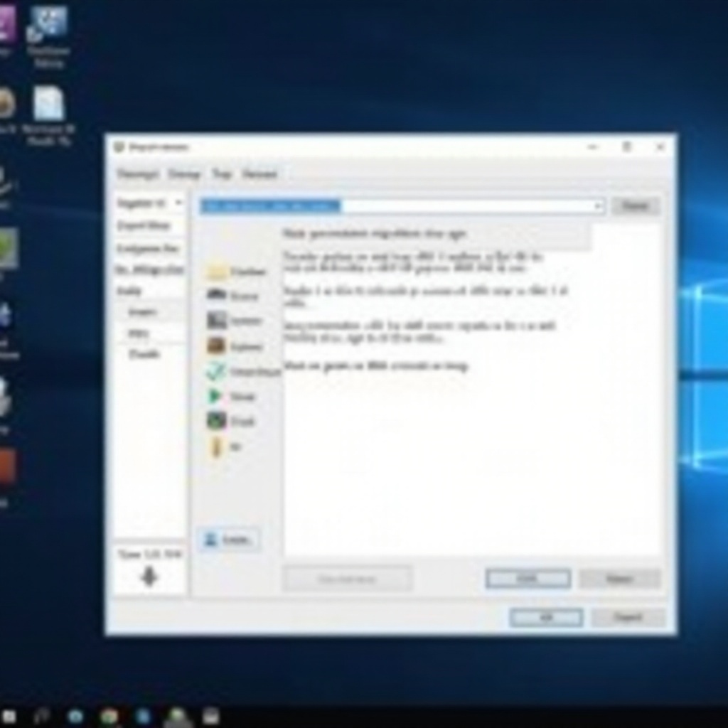Click the grey button right of the blue-outlined button
The height and width of the screenshot is (728, 728).
click(x=619, y=579)
